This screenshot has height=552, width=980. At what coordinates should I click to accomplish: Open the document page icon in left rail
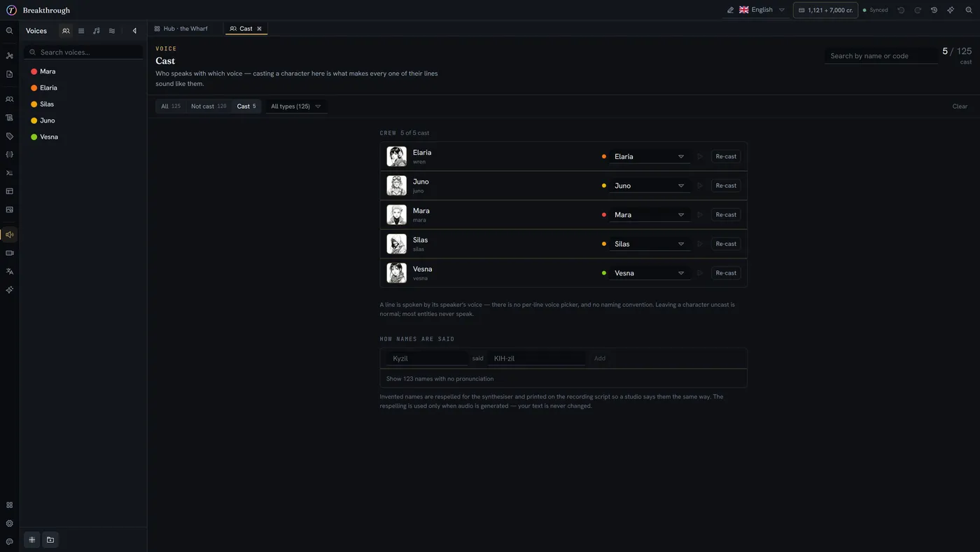pyautogui.click(x=10, y=74)
